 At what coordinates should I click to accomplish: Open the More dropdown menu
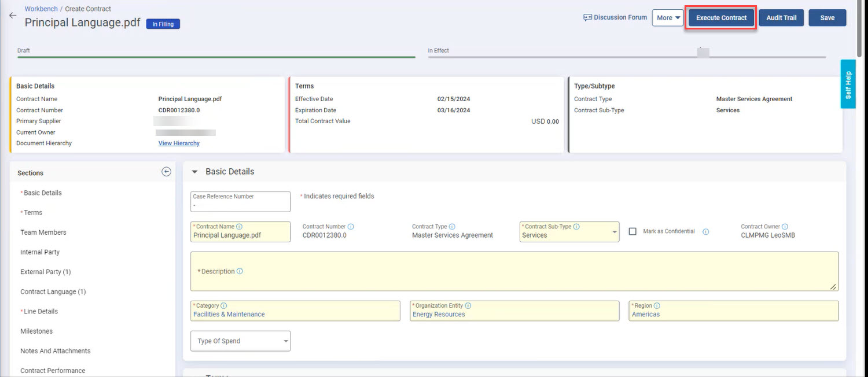668,18
